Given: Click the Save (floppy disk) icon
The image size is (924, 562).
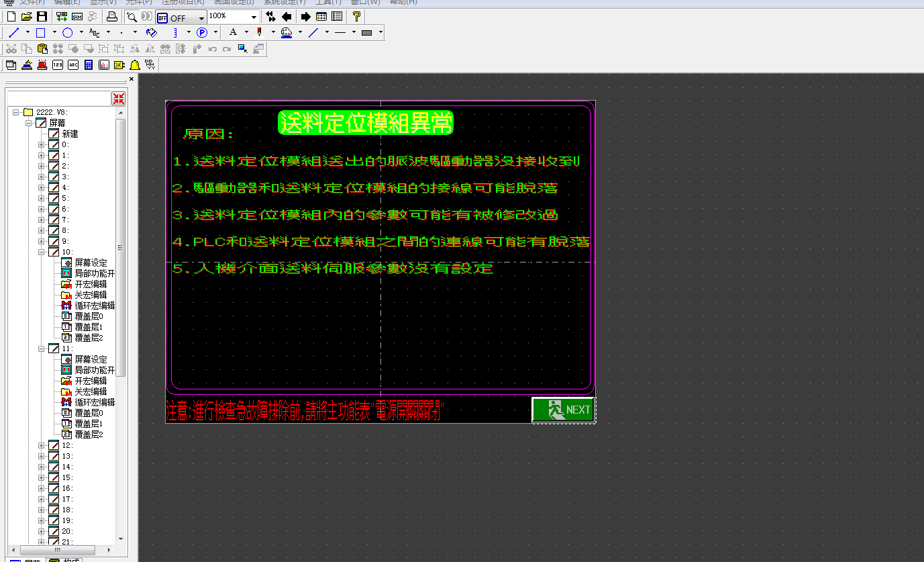Looking at the screenshot, I should 42,17.
